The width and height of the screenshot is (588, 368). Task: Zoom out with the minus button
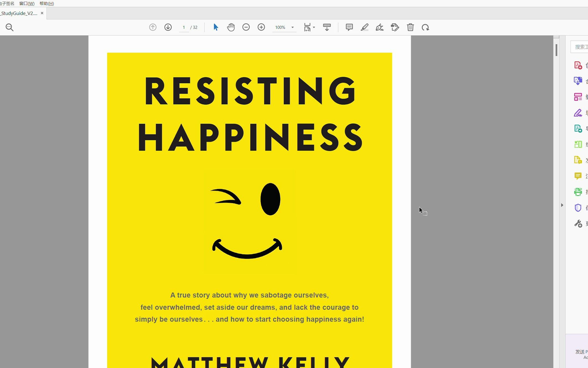pos(246,27)
